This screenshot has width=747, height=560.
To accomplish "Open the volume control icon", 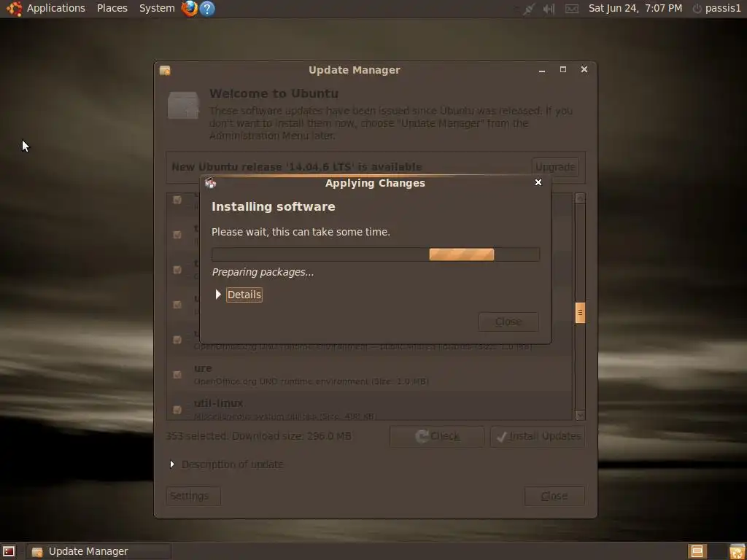I will pos(549,9).
